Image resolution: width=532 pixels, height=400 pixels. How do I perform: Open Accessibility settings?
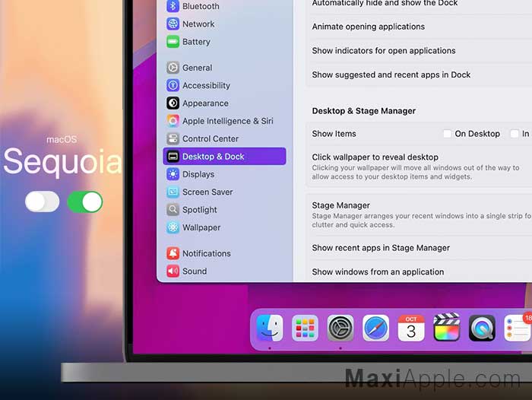click(225, 85)
